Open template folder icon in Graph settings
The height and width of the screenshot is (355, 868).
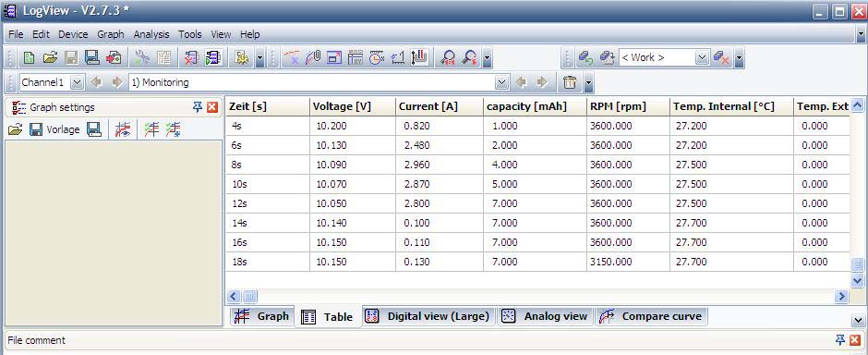pos(16,129)
